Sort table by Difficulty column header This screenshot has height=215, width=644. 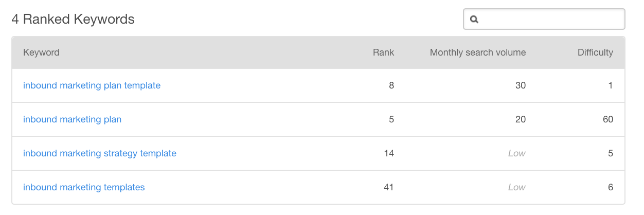pos(595,52)
